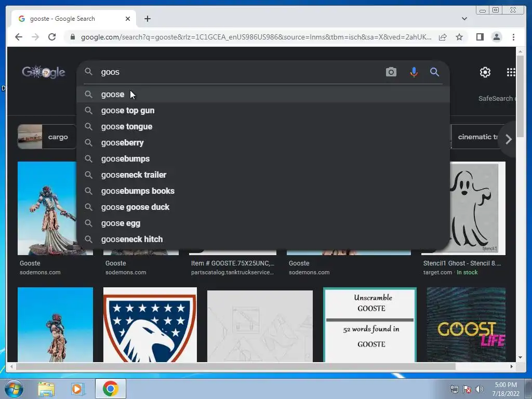Screen dimensions: 532x399
Task: Click the padlock site info icon
Action: point(72,37)
